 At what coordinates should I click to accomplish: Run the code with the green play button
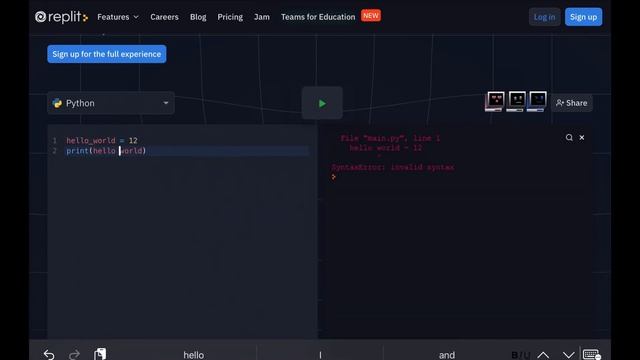(322, 103)
